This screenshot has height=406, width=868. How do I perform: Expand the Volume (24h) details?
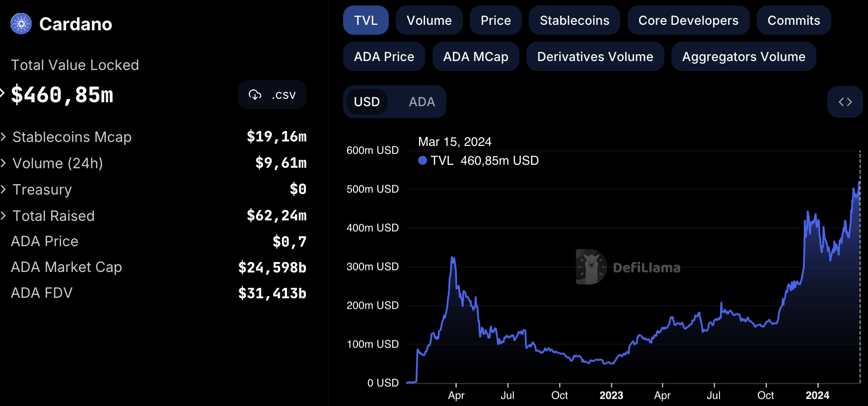[x=3, y=163]
